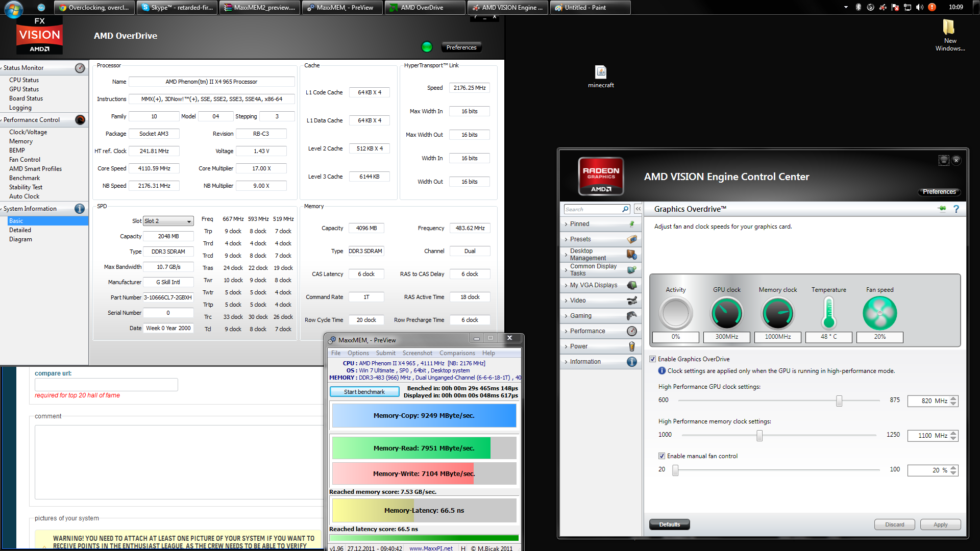The height and width of the screenshot is (551, 980).
Task: Click the System Information info icon
Action: point(80,209)
